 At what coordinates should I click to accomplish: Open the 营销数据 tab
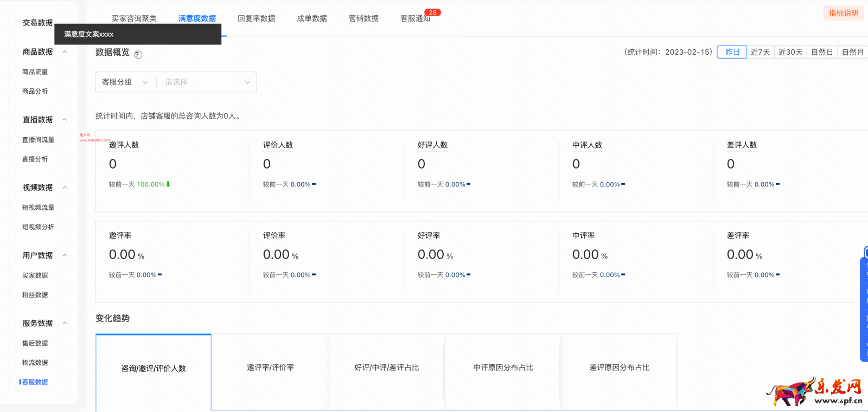point(363,18)
